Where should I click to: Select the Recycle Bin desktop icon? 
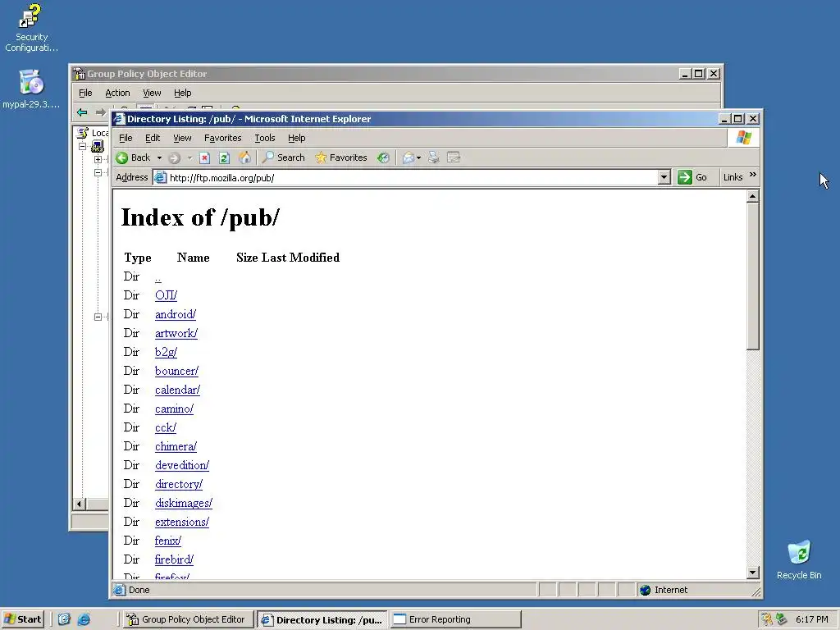(799, 559)
